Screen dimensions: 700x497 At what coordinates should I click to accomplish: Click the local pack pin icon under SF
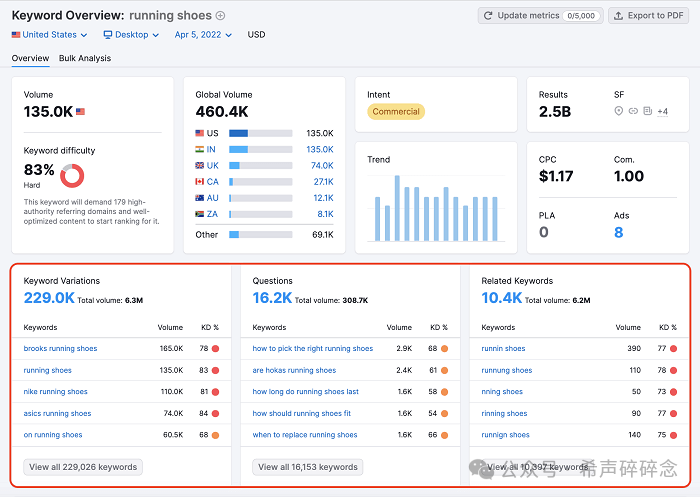point(619,111)
